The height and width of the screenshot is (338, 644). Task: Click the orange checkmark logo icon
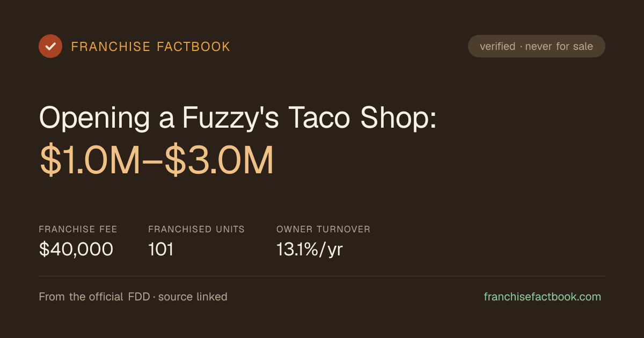tap(50, 46)
